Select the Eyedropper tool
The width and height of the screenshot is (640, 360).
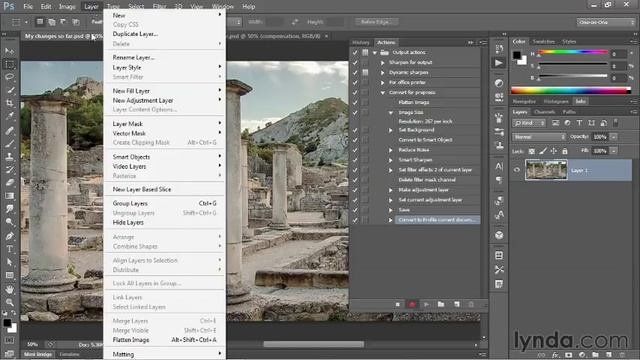[x=9, y=116]
